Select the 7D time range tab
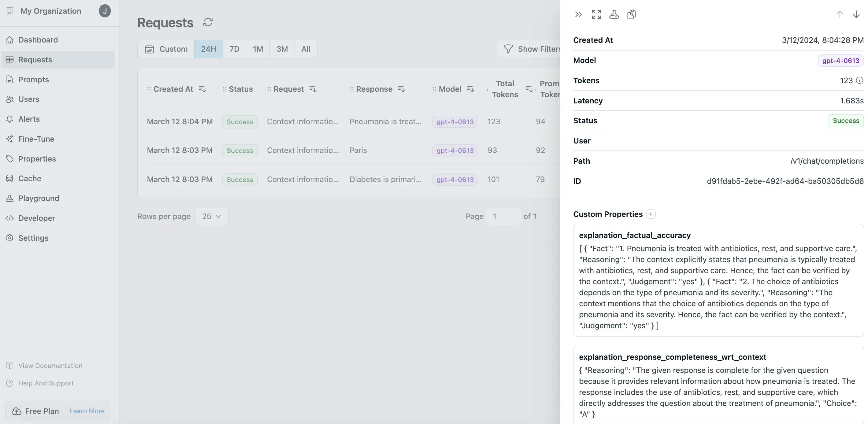 (234, 49)
